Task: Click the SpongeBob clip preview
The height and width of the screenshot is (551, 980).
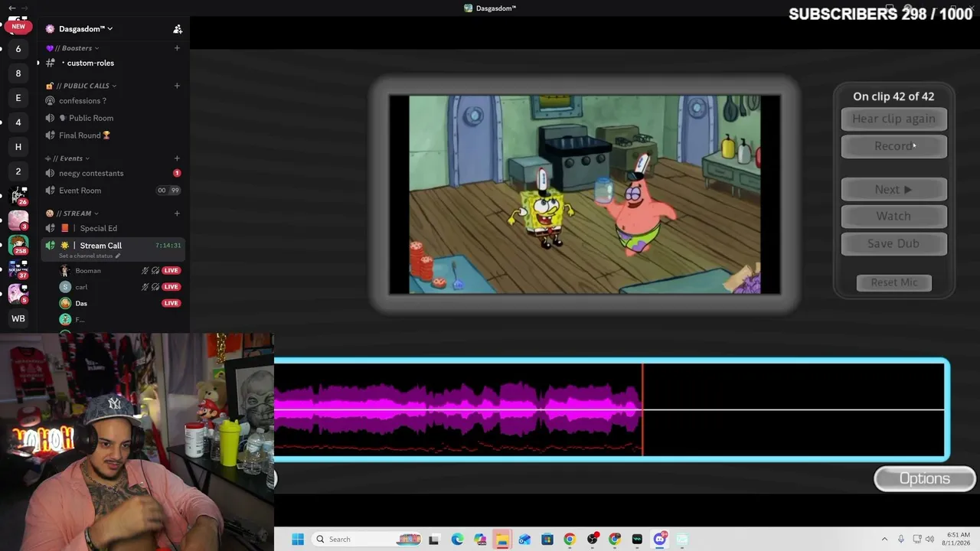Action: tap(585, 194)
